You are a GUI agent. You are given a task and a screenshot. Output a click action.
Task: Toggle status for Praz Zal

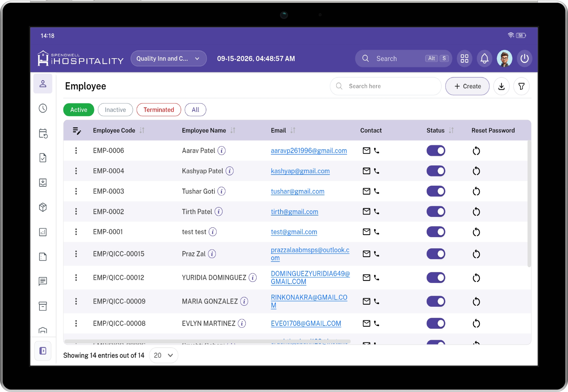pos(436,254)
